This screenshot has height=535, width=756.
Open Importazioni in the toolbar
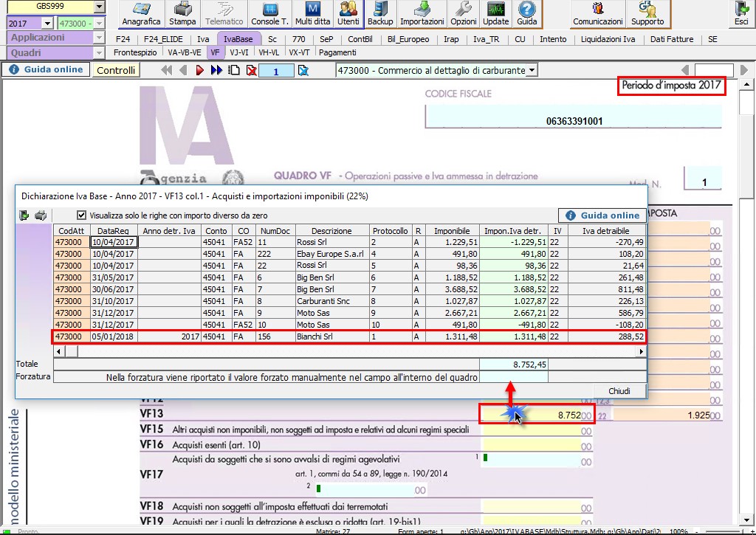point(422,13)
